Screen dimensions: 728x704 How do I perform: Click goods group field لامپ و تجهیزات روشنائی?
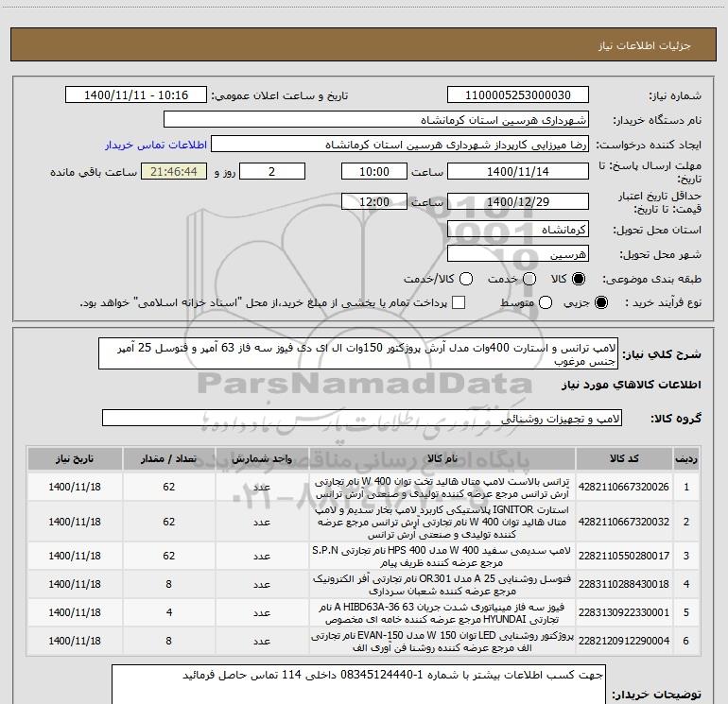pyautogui.click(x=362, y=418)
